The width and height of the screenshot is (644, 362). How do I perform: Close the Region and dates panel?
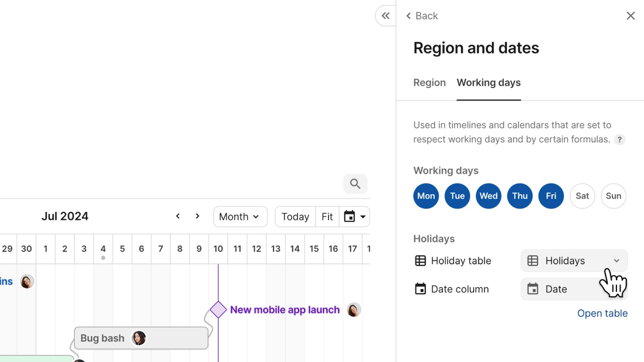point(630,16)
